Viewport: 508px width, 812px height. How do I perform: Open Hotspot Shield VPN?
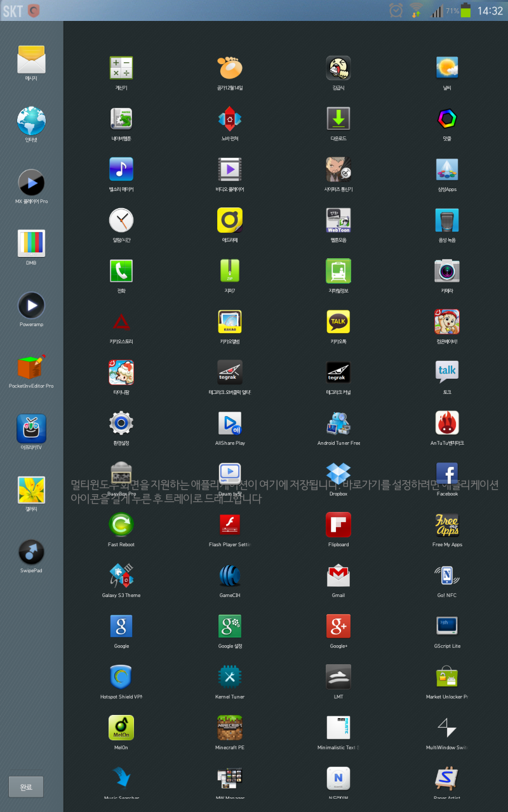pyautogui.click(x=121, y=677)
